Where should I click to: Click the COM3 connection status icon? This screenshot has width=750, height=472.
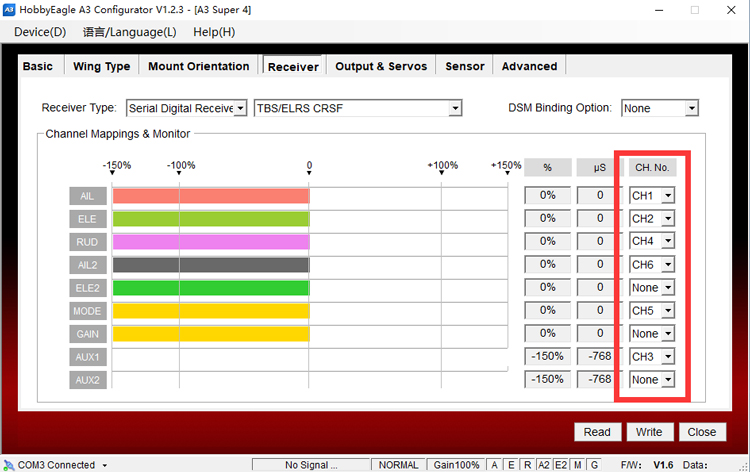click(9, 465)
